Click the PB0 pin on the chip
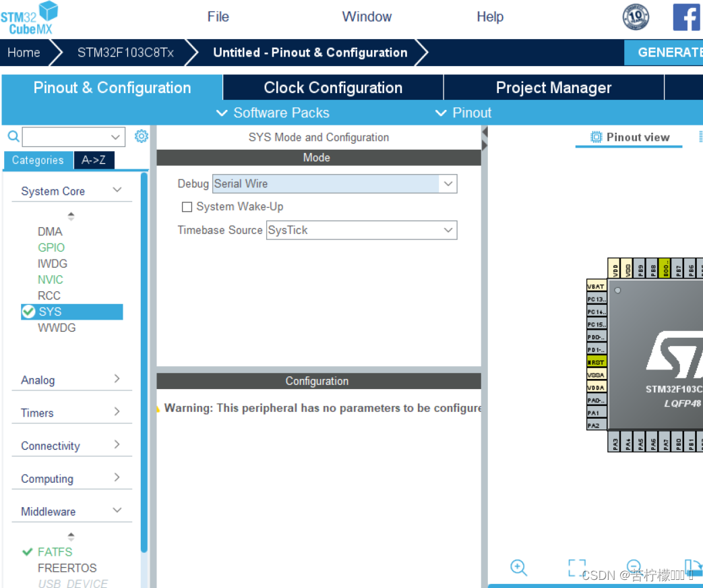The height and width of the screenshot is (588, 703). [678, 441]
